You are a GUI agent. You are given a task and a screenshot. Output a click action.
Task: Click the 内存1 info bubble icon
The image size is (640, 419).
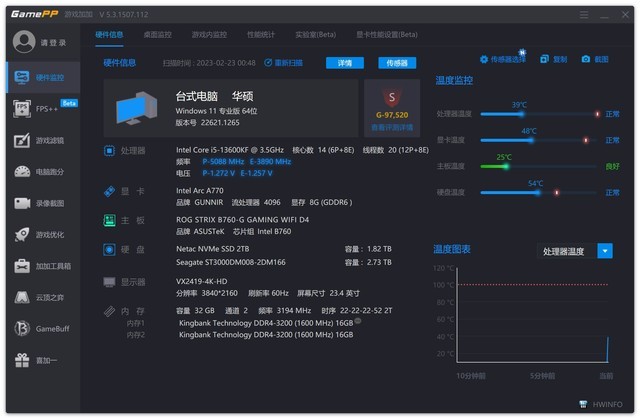[358, 321]
